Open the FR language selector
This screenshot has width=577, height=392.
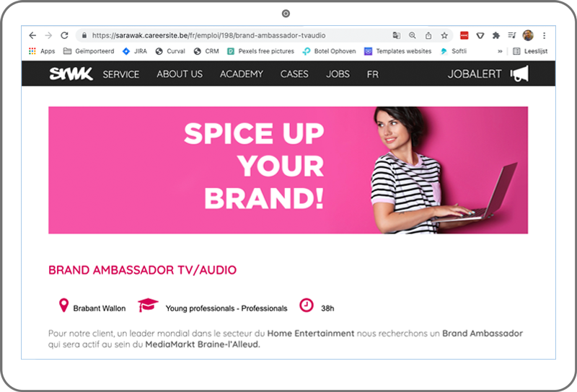tap(372, 74)
